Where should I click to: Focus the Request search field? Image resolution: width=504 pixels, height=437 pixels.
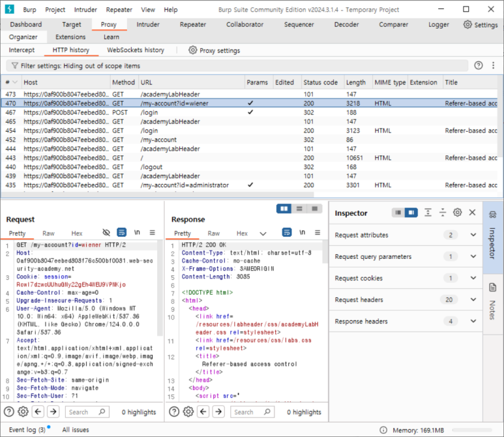pyautogui.click(x=87, y=412)
